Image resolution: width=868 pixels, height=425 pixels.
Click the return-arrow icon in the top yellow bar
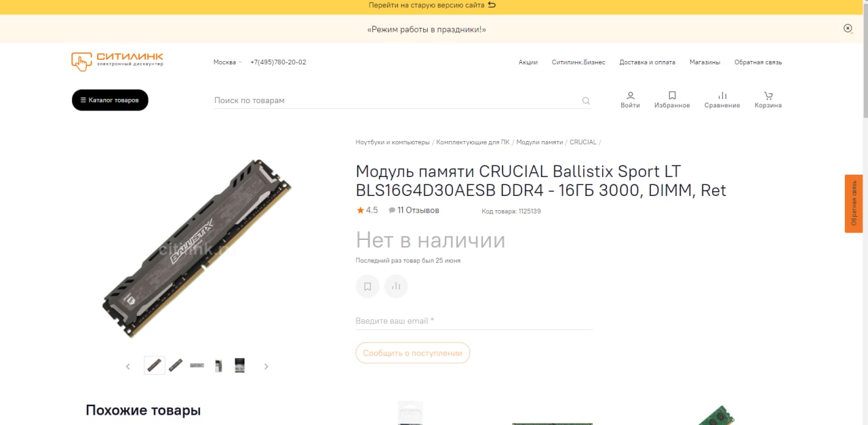tap(492, 5)
